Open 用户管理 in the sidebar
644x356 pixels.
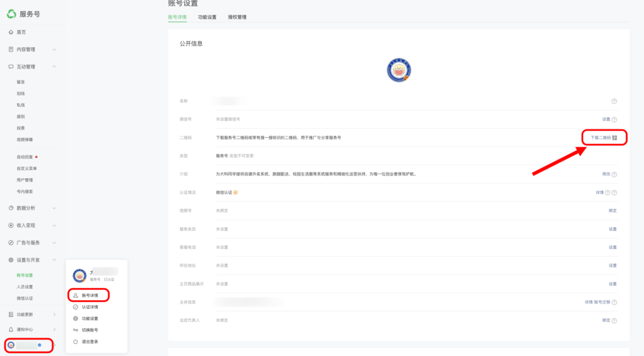pos(25,180)
